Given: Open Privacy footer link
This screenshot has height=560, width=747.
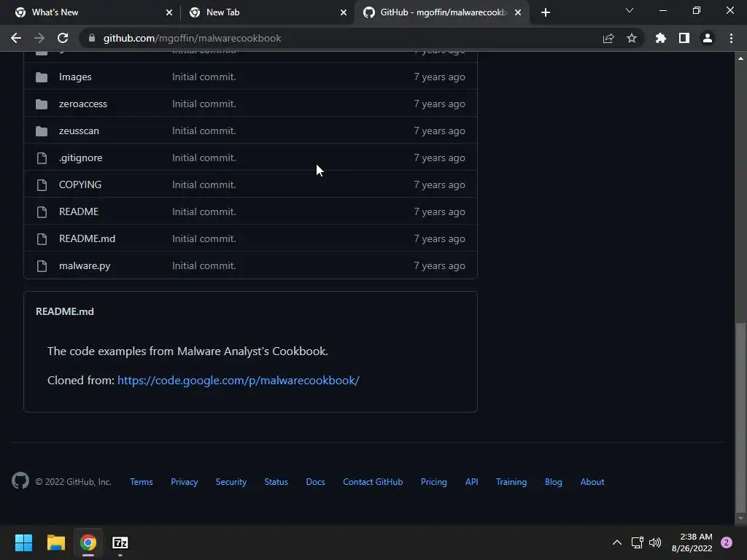Looking at the screenshot, I should (x=185, y=482).
